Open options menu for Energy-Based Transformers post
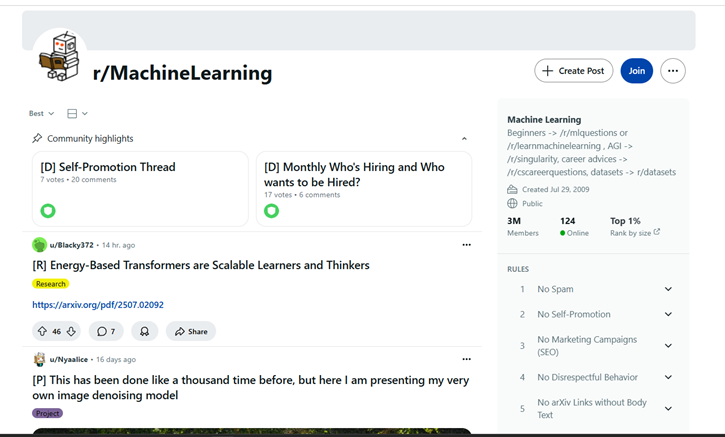Screen dimensions: 725x437 (467, 245)
